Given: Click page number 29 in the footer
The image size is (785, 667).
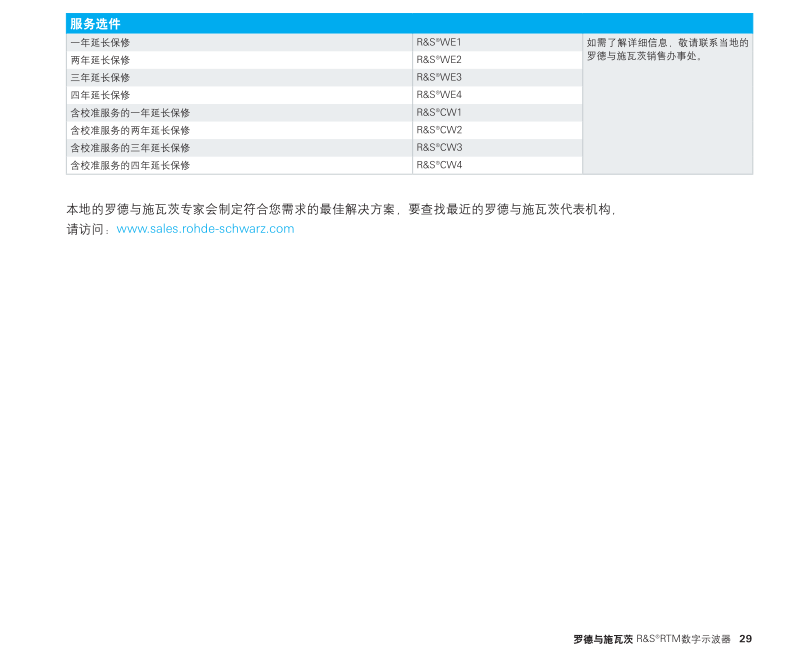Looking at the screenshot, I should click(x=745, y=638).
